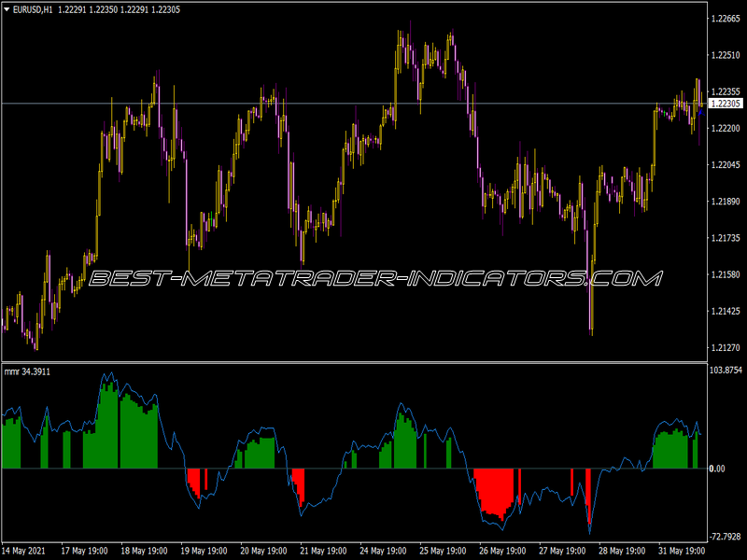
Task: Click price scale value 1.22200
Action: [x=726, y=128]
